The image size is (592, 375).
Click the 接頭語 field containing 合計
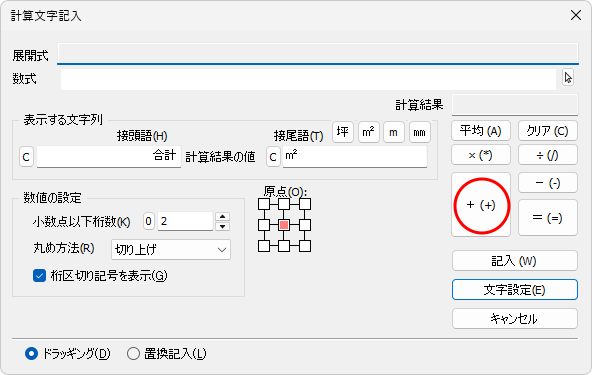(x=109, y=156)
